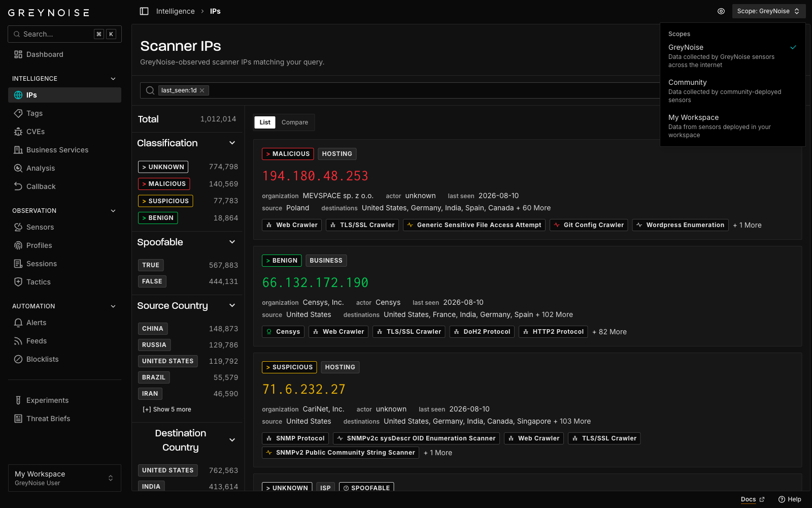Filter by Suspicious classification in sidebar

point(165,201)
